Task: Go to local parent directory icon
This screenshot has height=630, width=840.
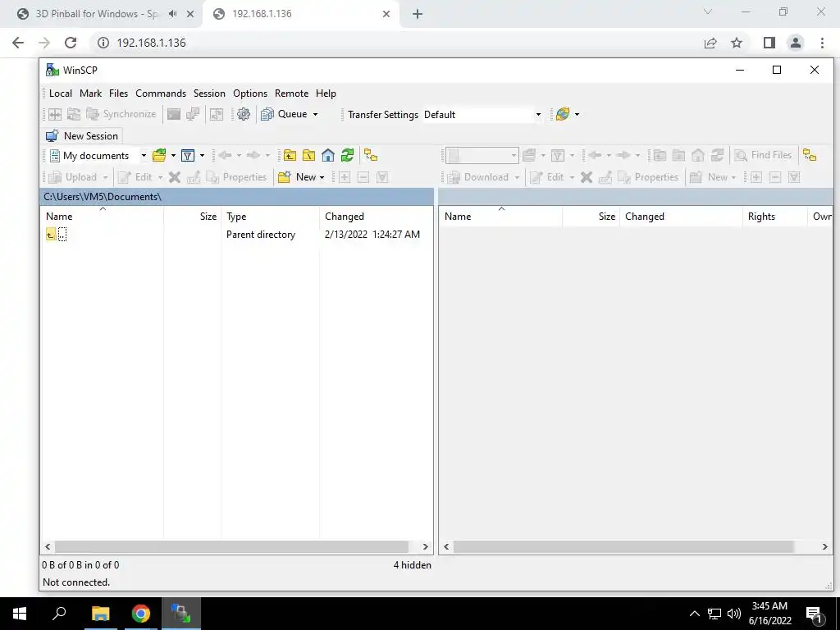Action: tap(290, 155)
